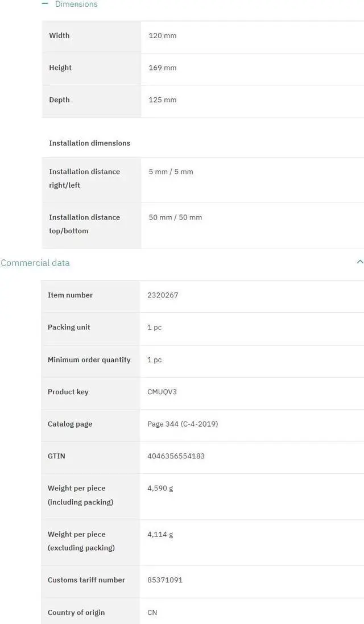Image resolution: width=364 pixels, height=624 pixels.
Task: Click customs tariff number 85371091
Action: (165, 580)
